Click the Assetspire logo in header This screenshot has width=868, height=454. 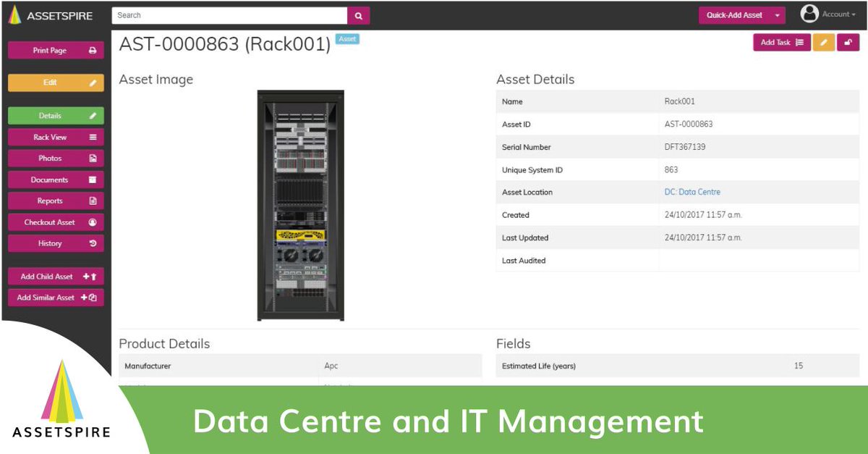click(51, 15)
